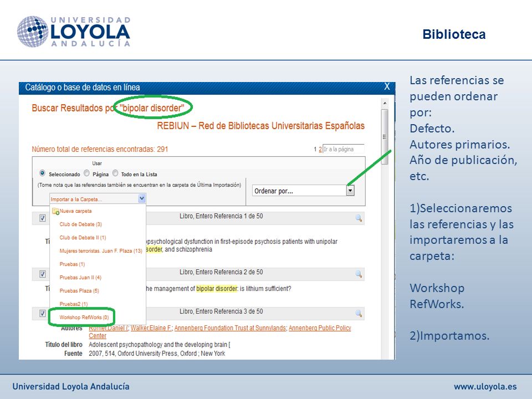Toggle checkbox for Referencia 1 de 50

[x=43, y=218]
